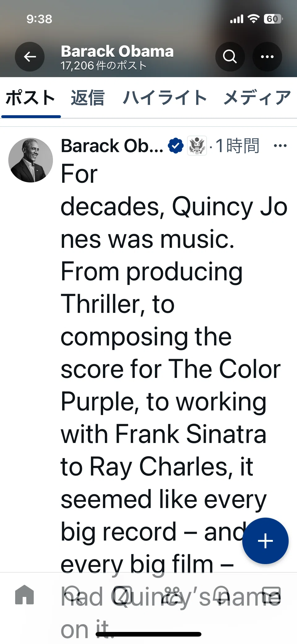Switch to the ハイライト tab
Viewport: 297px width, 644px height.
click(x=165, y=98)
